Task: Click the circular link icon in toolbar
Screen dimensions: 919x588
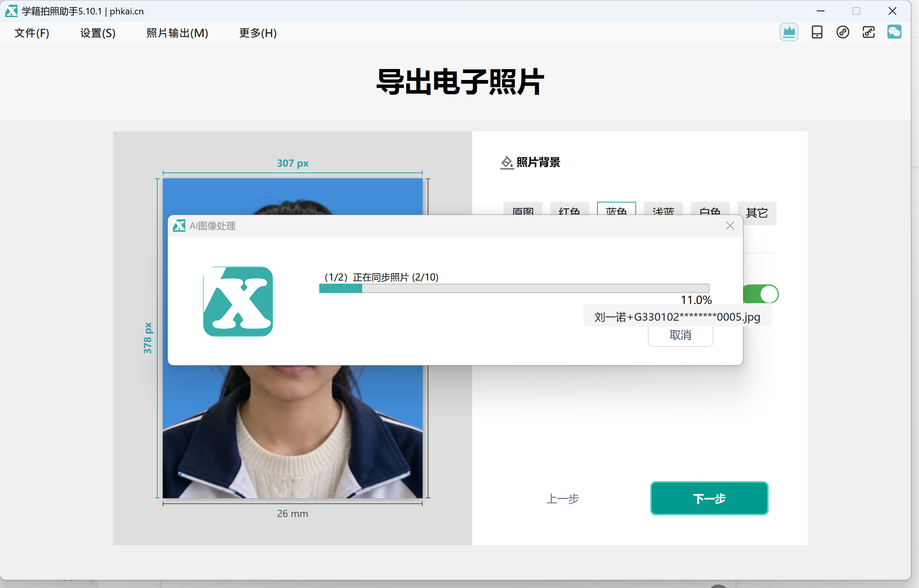Action: 843,32
